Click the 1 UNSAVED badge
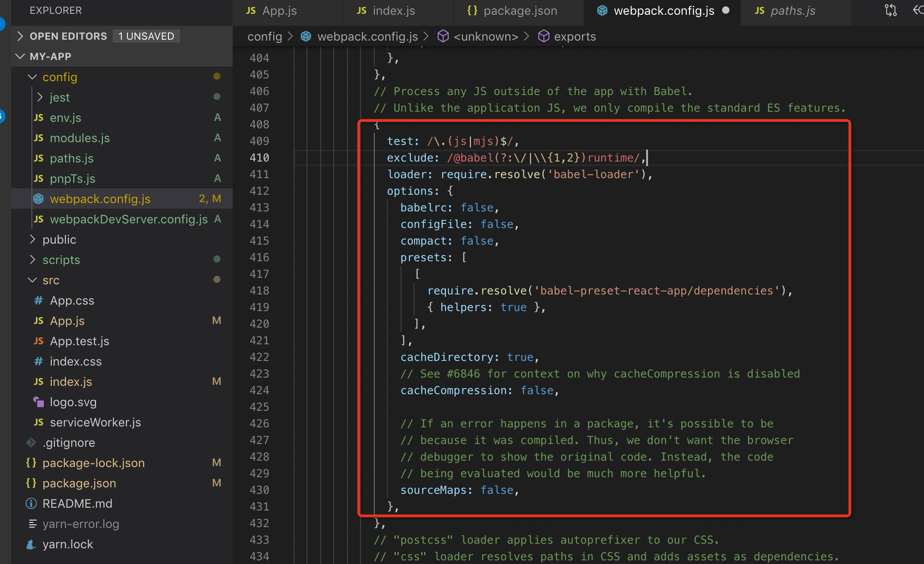 tap(146, 36)
